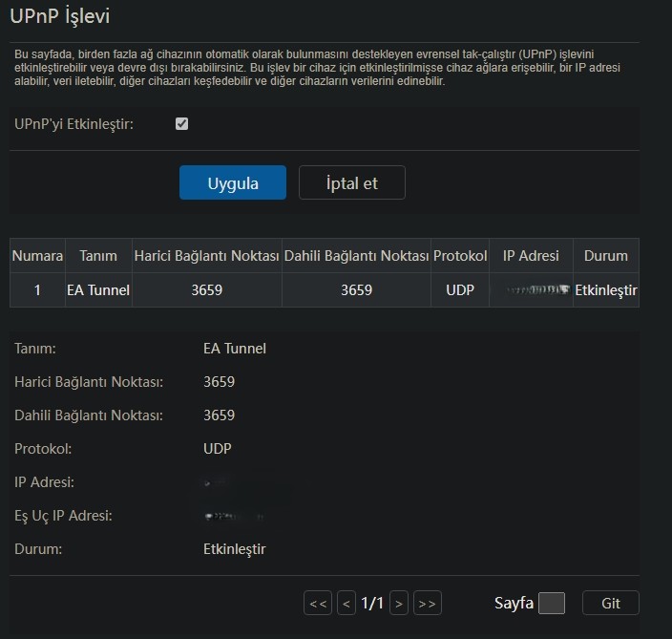Click the Numara column header
The image size is (672, 639).
pos(37,256)
